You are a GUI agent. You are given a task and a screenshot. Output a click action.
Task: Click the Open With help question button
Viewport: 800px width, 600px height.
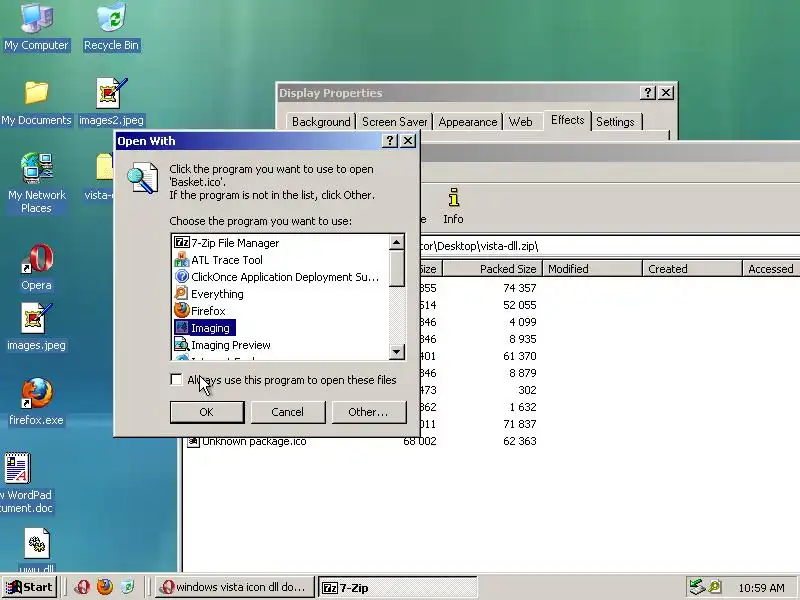390,141
